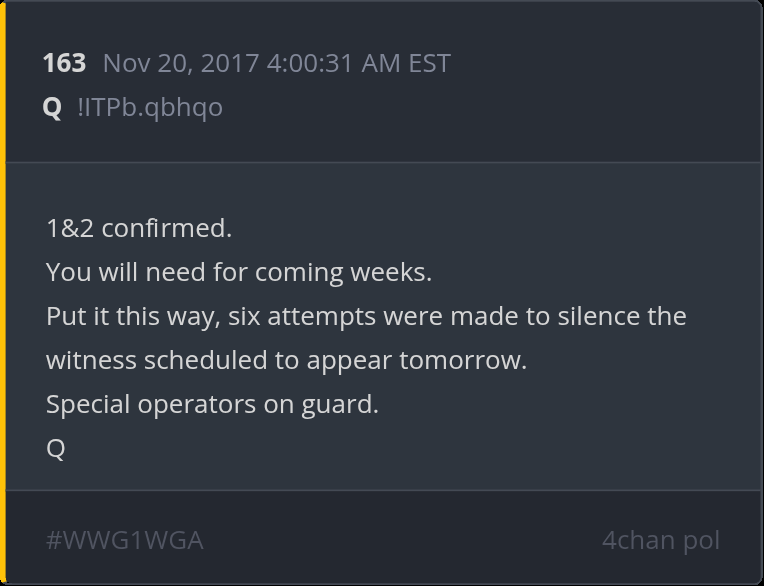Click post number 163

point(64,64)
